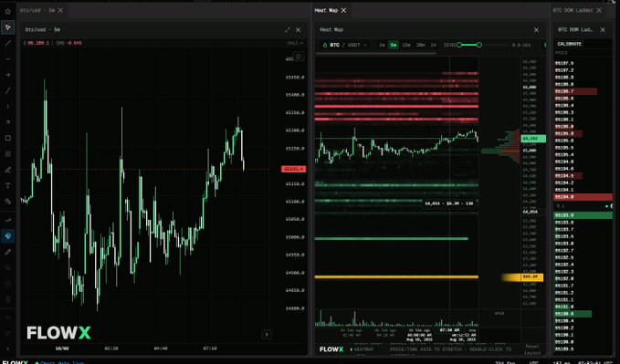Select the up-right diagonal arrow tool

click(8, 122)
